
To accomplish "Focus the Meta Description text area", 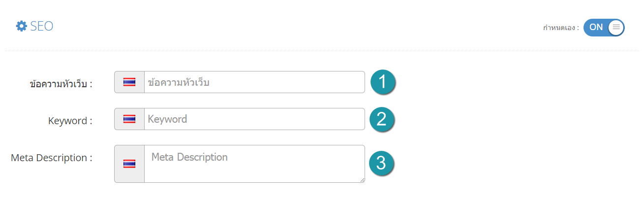I will point(254,164).
